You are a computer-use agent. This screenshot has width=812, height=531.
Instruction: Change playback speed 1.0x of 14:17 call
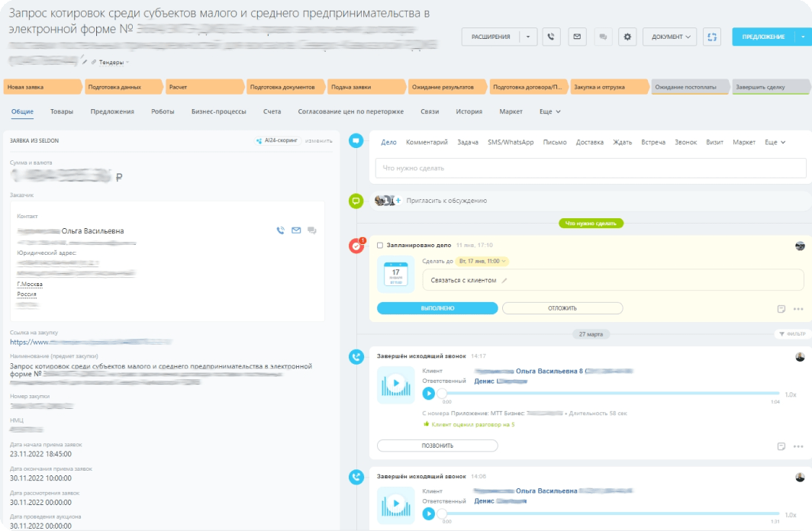coord(791,394)
